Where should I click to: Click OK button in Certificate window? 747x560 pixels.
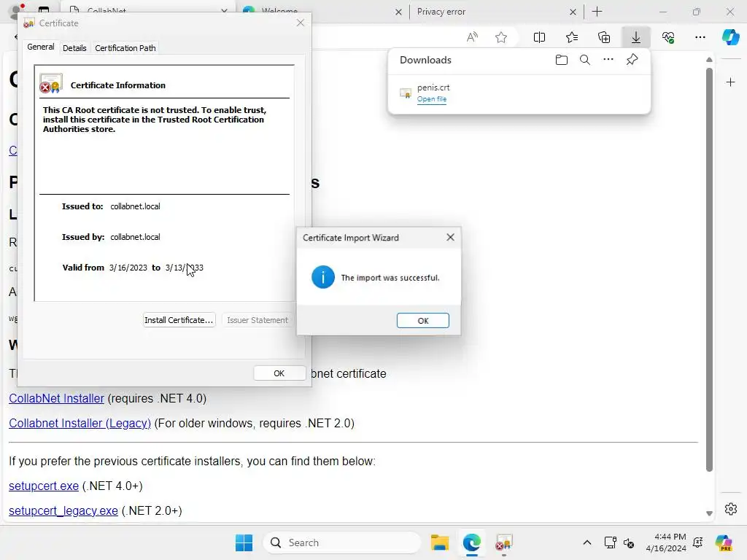point(279,373)
